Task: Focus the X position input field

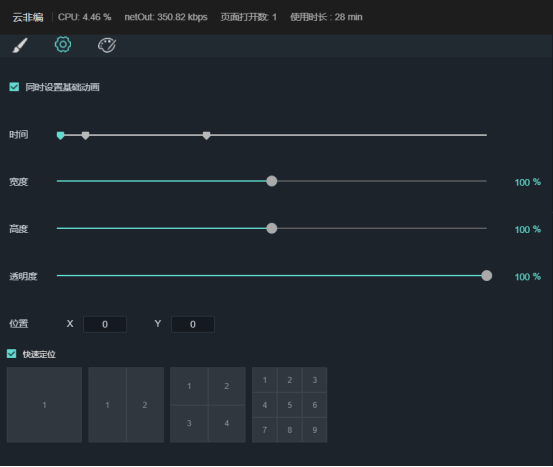Action: pos(105,324)
